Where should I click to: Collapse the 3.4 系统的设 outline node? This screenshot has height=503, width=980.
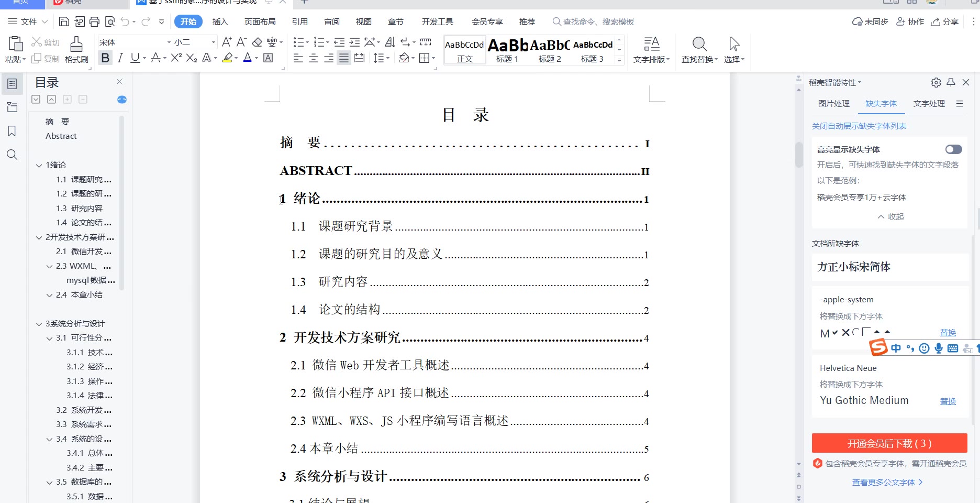49,439
